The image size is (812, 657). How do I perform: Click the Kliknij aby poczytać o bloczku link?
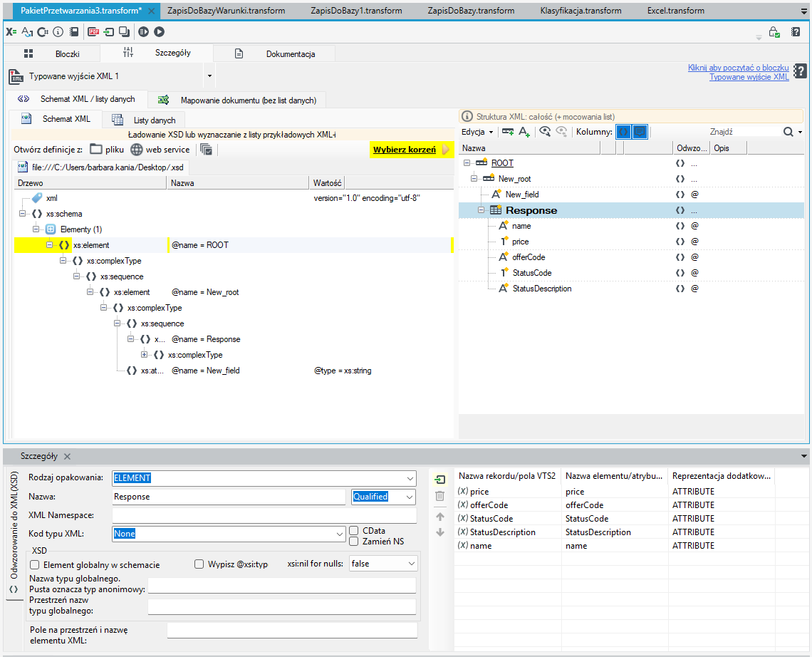[738, 68]
